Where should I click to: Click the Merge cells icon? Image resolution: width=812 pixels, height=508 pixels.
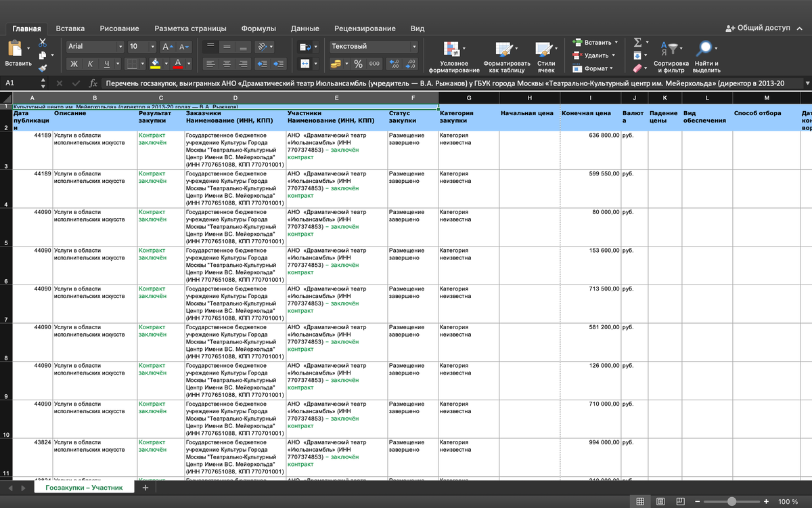304,64
